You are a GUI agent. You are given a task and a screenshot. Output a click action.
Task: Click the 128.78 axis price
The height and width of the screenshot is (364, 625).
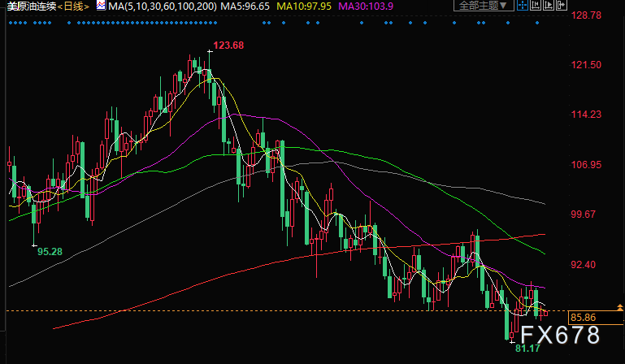(586, 15)
